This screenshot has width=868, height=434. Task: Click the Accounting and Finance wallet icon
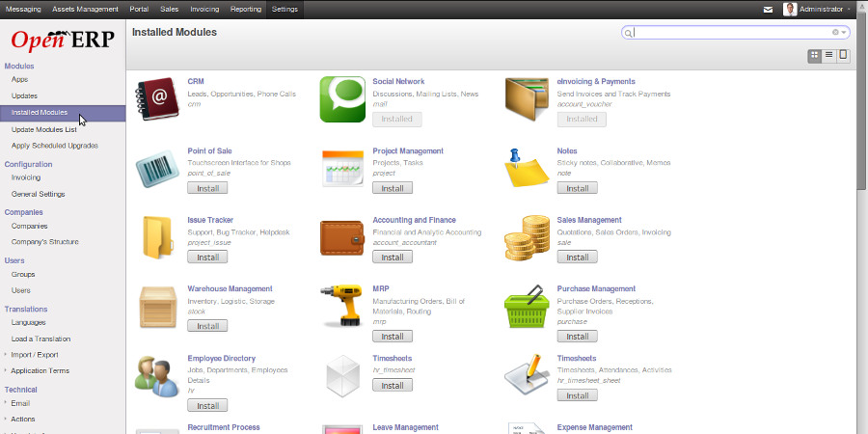pyautogui.click(x=342, y=237)
